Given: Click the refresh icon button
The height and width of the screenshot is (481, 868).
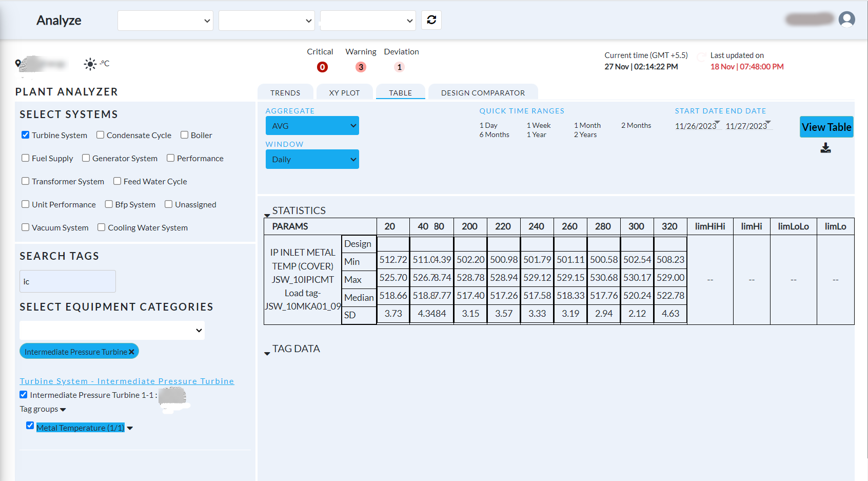Looking at the screenshot, I should [431, 20].
